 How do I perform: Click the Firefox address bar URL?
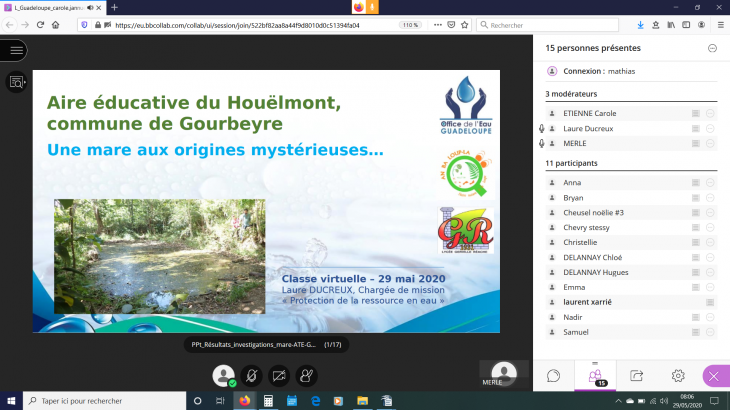tap(250, 24)
